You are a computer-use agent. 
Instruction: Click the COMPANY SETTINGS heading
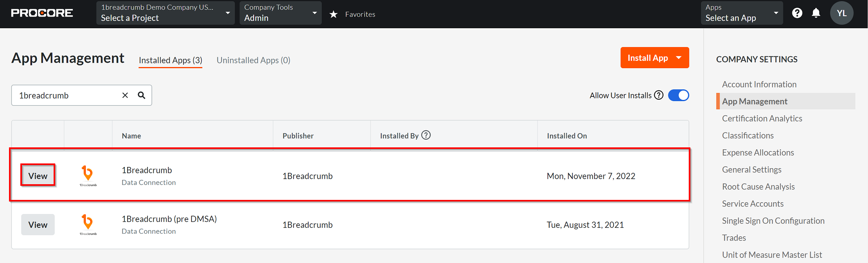[x=757, y=59]
